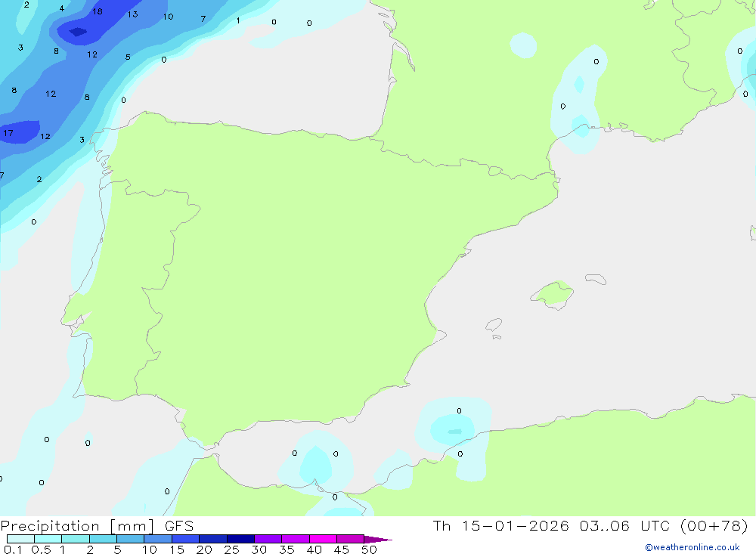Click the 'Precipitation [mm]' title text

coord(77,526)
